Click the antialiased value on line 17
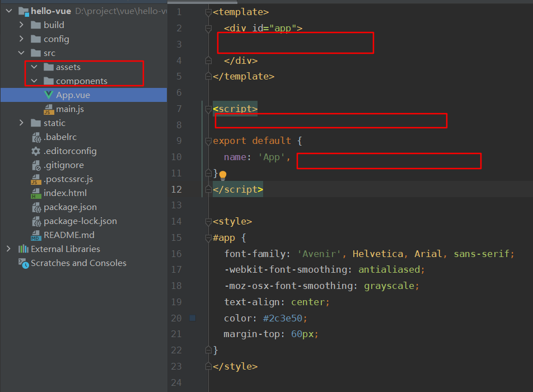 [x=389, y=269]
